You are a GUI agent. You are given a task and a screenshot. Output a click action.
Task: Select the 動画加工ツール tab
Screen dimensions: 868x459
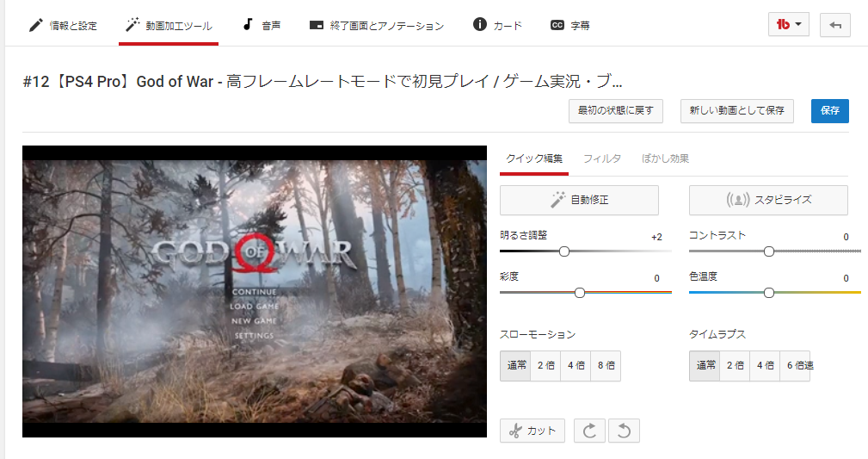[169, 26]
